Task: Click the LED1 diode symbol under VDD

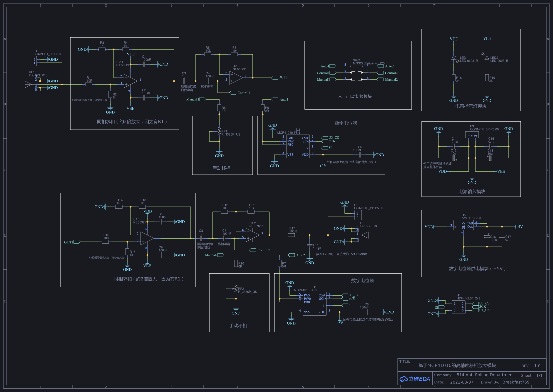Action: [x=454, y=58]
